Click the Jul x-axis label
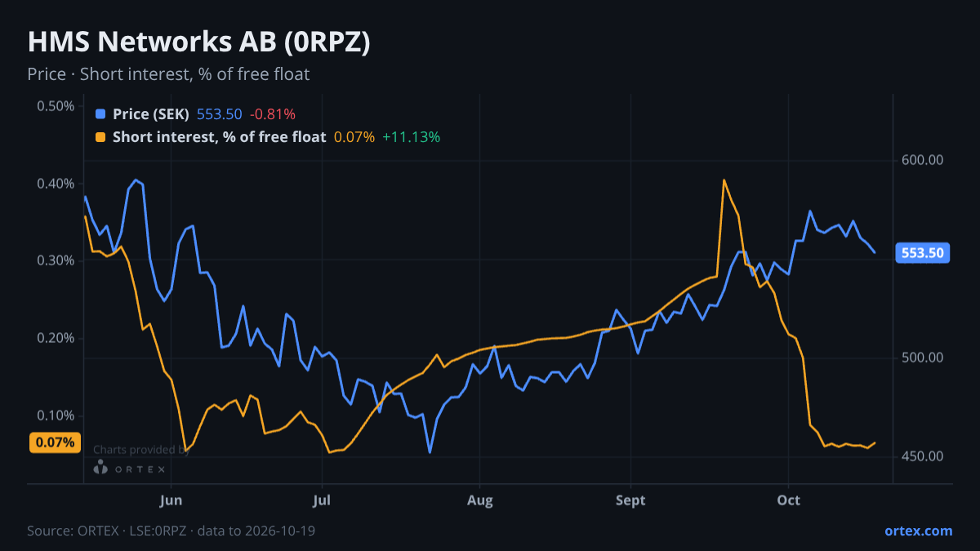 click(323, 500)
